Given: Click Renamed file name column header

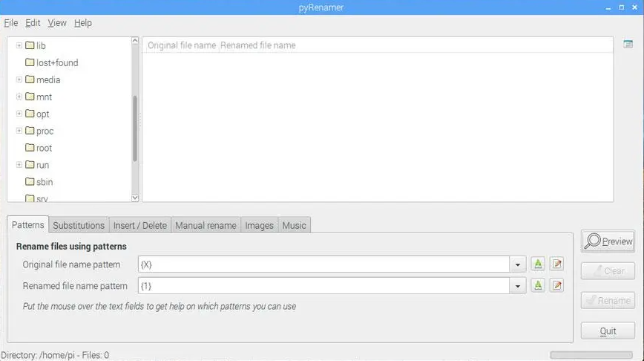Looking at the screenshot, I should coord(258,45).
